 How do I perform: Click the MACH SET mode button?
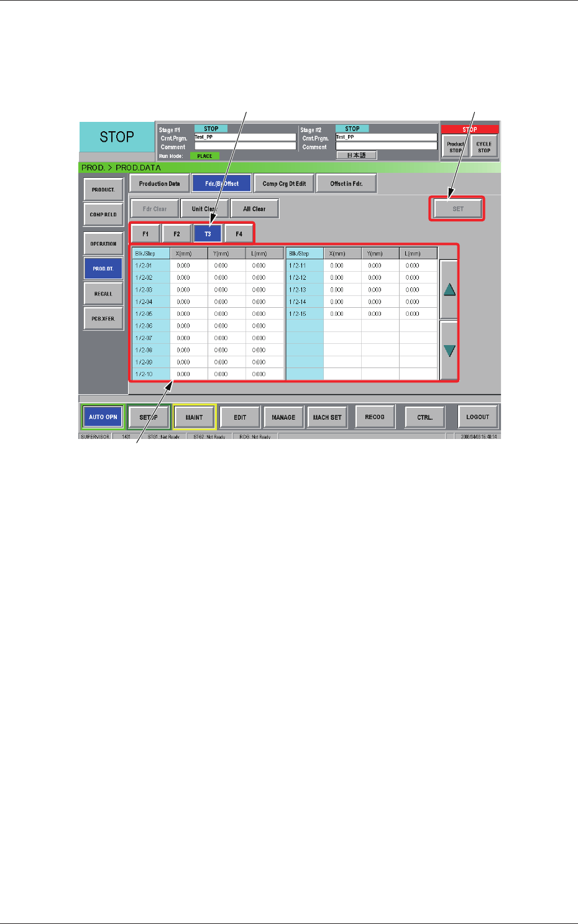pyautogui.click(x=327, y=417)
